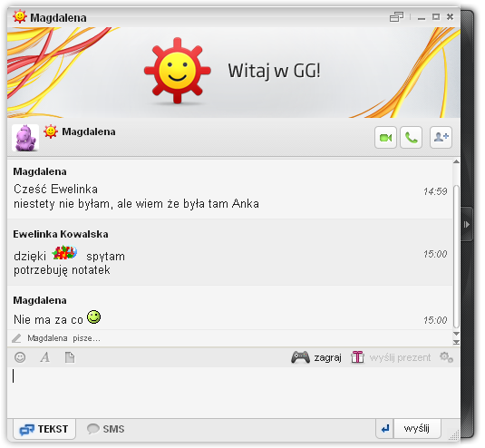Open the emoticon picker
This screenshot has width=485, height=448.
(x=20, y=357)
